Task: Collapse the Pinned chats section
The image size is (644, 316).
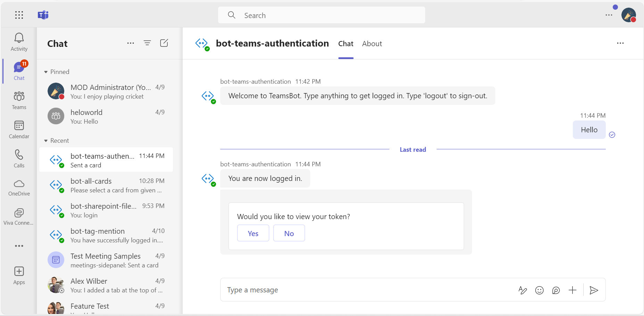Action: (57, 72)
